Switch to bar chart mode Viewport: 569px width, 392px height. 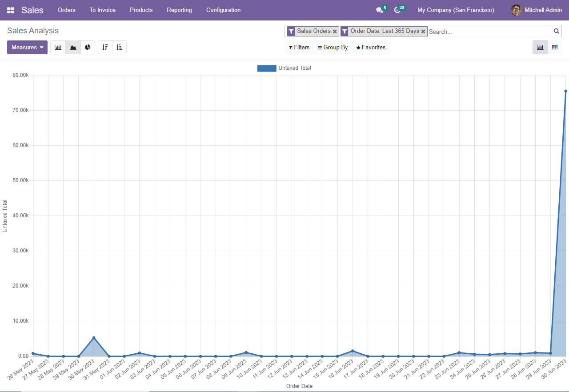[x=58, y=48]
